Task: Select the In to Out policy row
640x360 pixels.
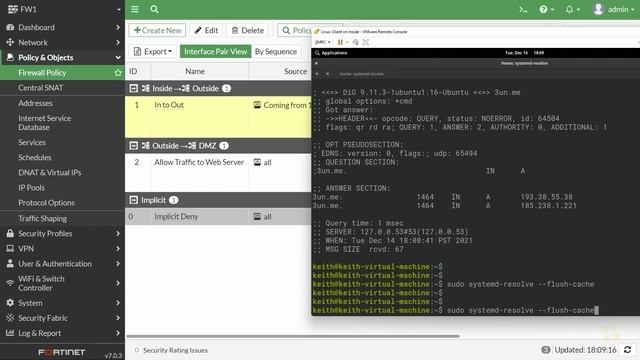Action: pyautogui.click(x=218, y=117)
